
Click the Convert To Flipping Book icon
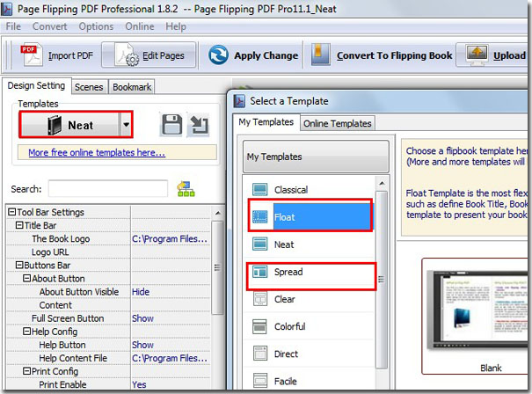(x=320, y=55)
